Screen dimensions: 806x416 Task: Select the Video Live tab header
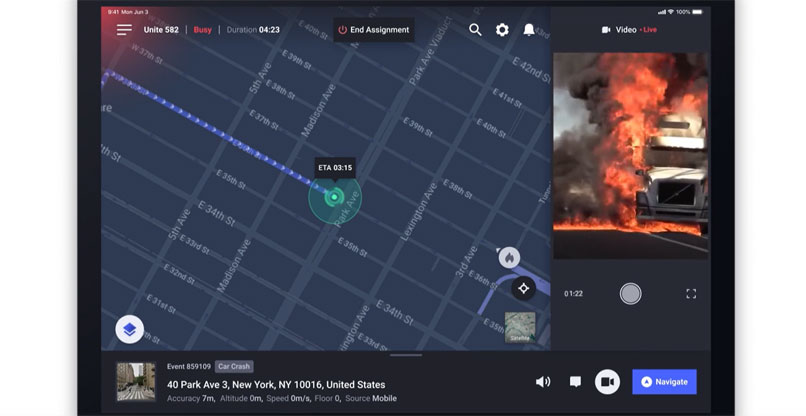point(632,30)
